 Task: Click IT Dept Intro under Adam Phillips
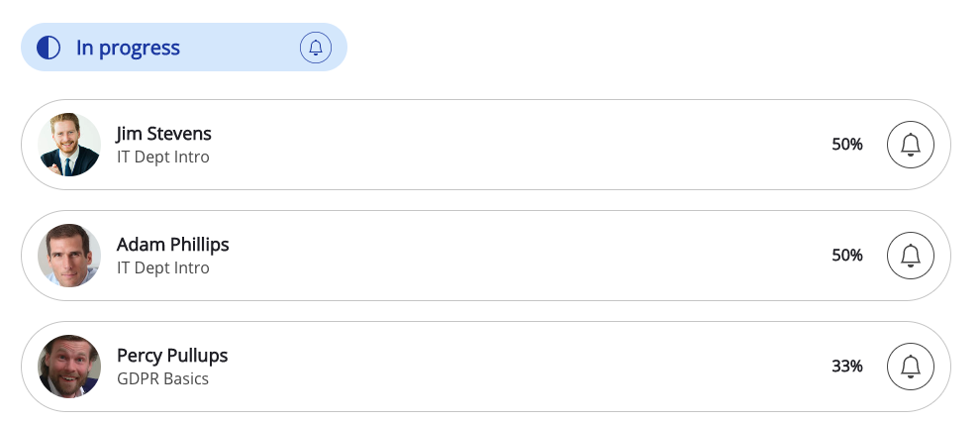point(162,267)
